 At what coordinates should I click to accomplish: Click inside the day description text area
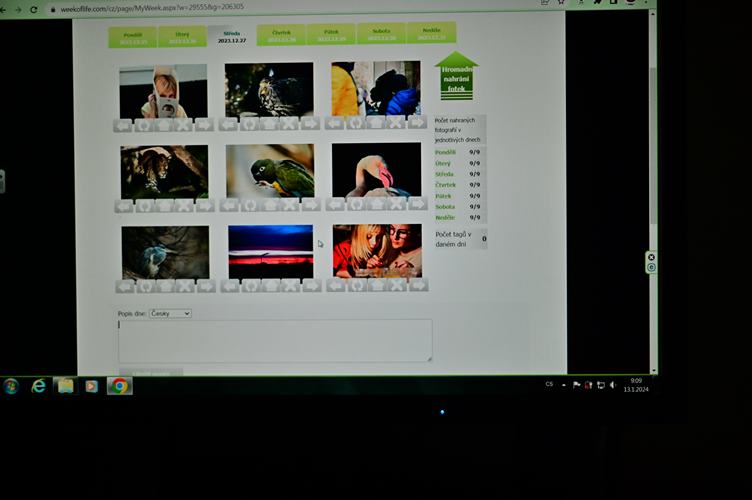point(275,340)
